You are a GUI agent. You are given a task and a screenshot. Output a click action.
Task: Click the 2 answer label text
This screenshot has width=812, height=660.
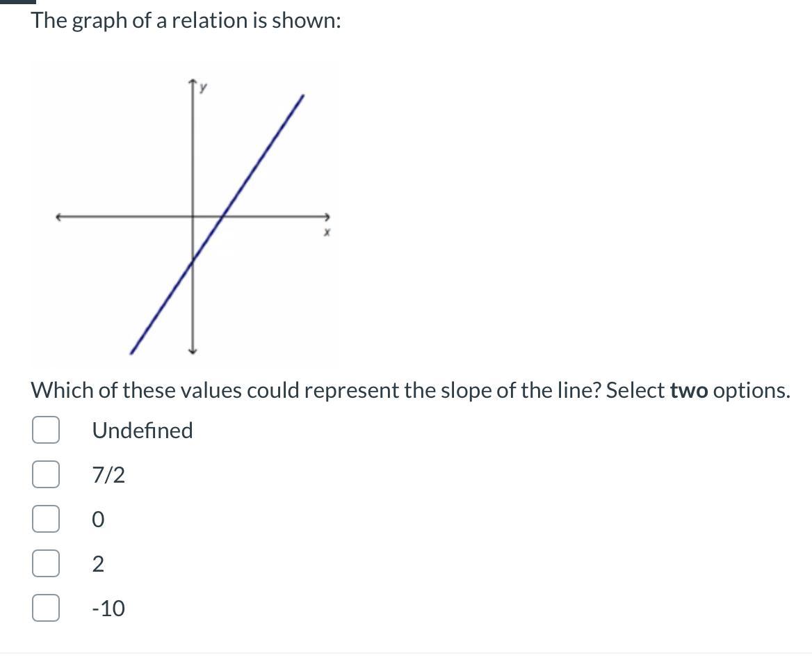tap(98, 564)
